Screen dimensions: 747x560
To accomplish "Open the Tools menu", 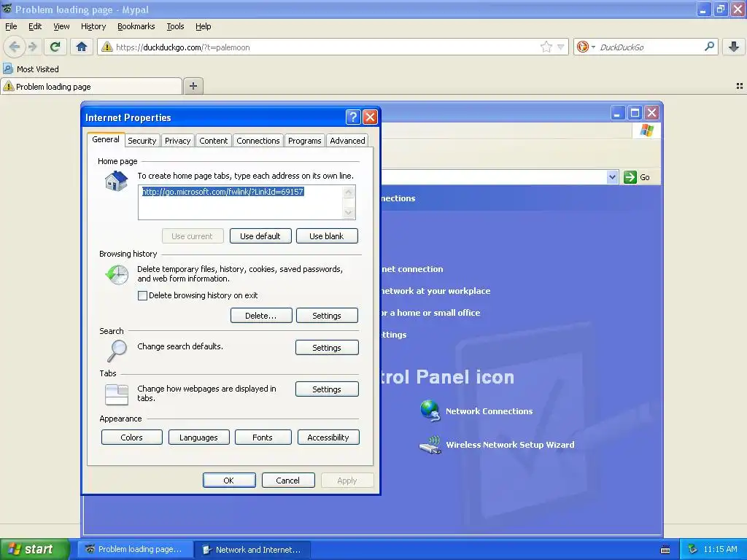I will pyautogui.click(x=175, y=26).
